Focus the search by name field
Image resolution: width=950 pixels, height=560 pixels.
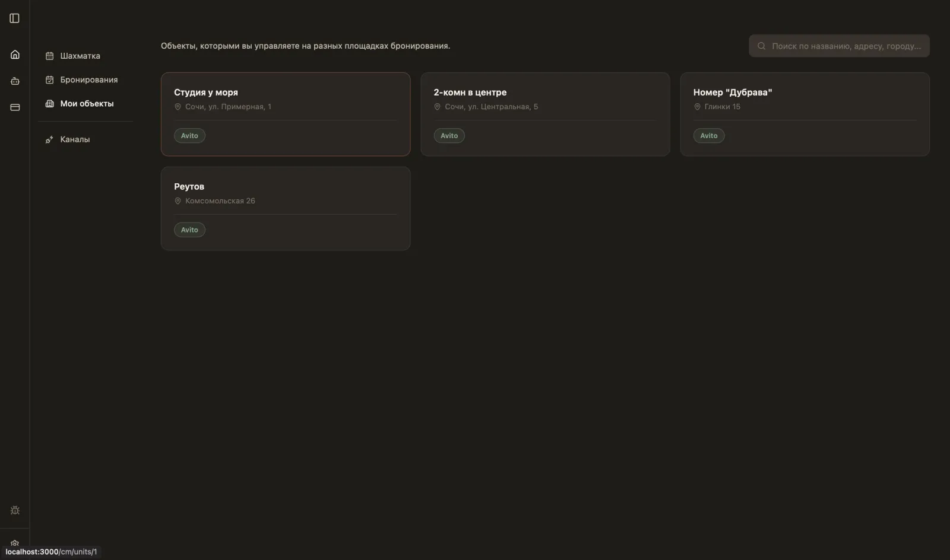(x=839, y=46)
